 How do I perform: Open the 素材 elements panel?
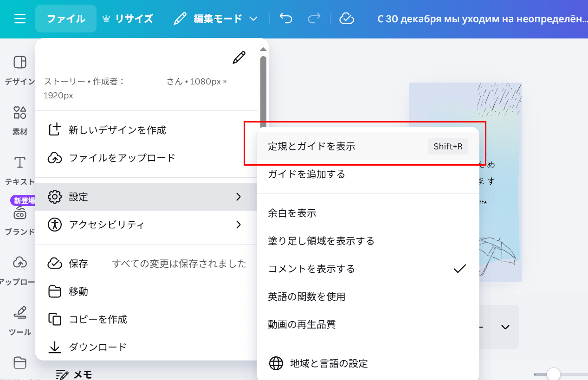pos(20,121)
